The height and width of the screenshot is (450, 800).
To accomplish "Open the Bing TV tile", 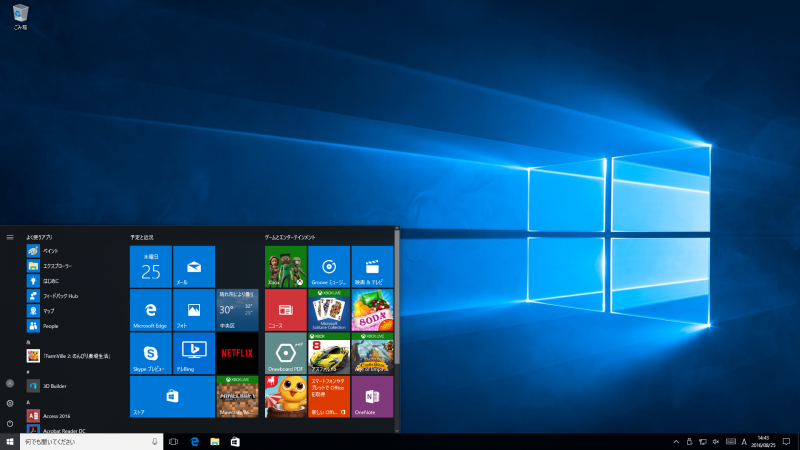I will point(194,353).
